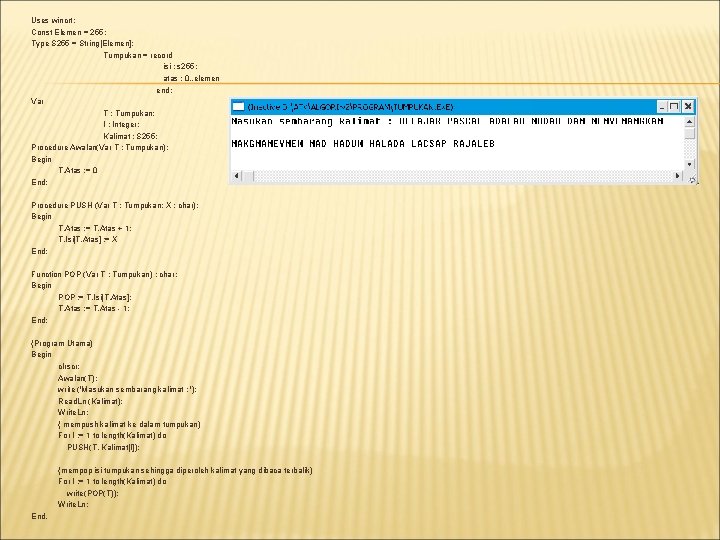Click the 'mempush kalimat ke dalam tumpukan' comment
The width and height of the screenshot is (720, 540).
coord(129,424)
